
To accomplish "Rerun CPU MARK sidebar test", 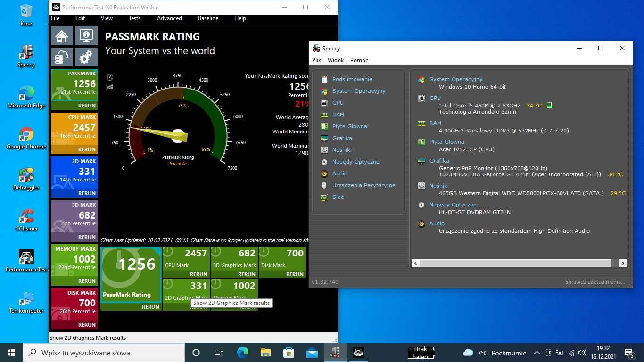I will (x=87, y=149).
